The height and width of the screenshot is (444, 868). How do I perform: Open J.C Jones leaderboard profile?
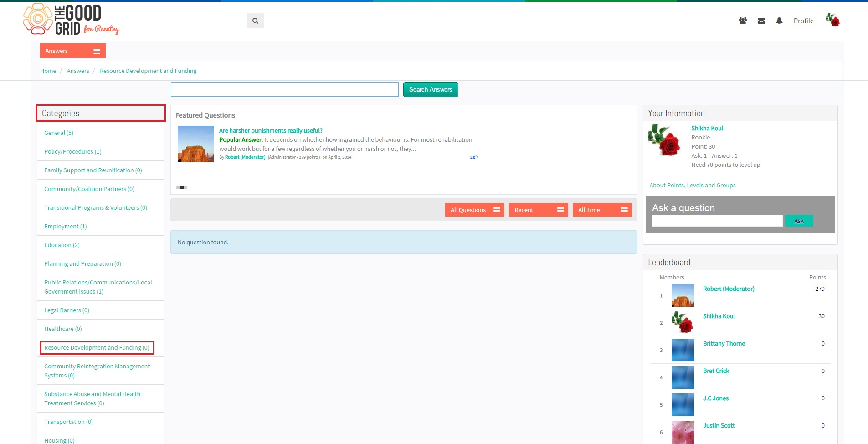coord(715,398)
